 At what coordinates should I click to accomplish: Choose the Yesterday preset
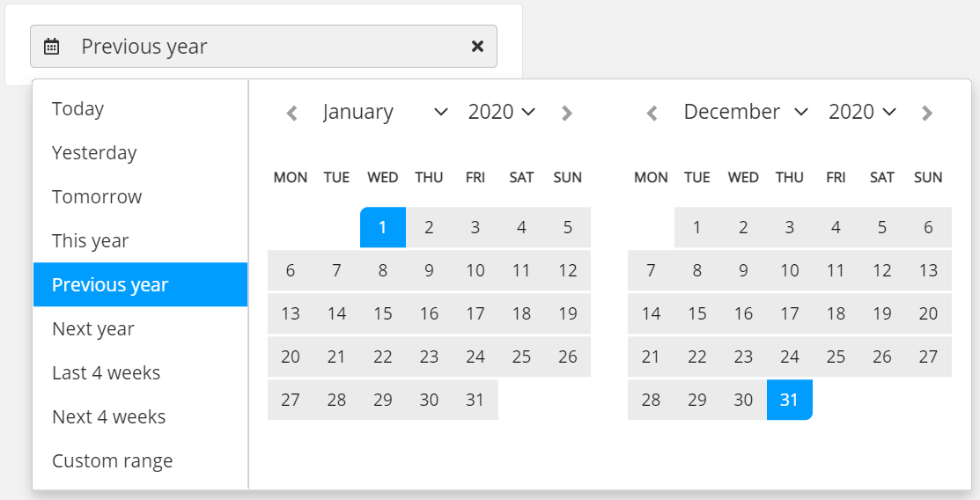point(94,153)
